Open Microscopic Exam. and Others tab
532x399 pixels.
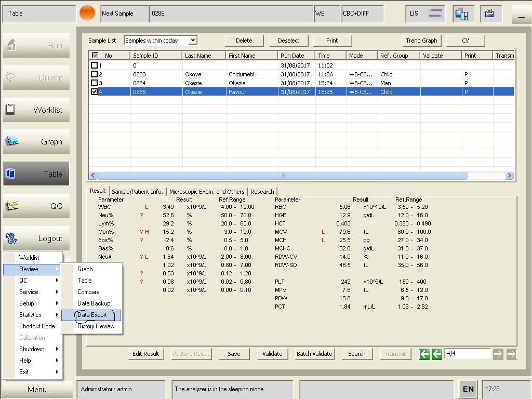tap(207, 192)
